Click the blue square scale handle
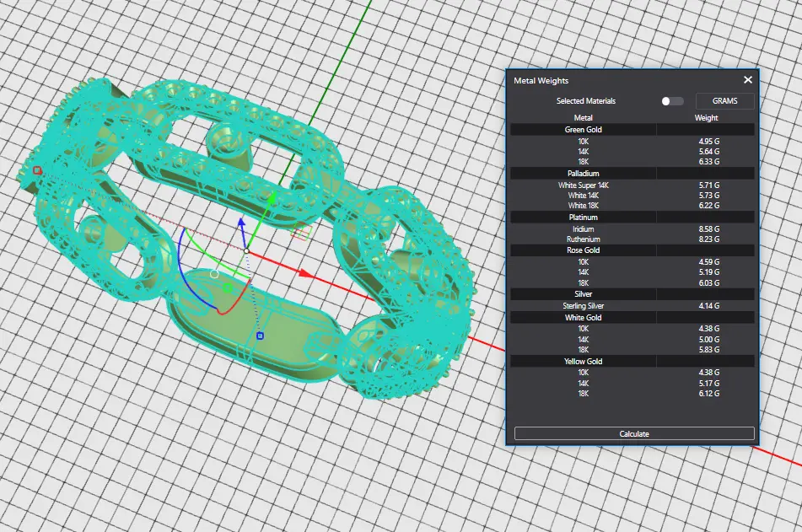802x532 pixels. [260, 336]
